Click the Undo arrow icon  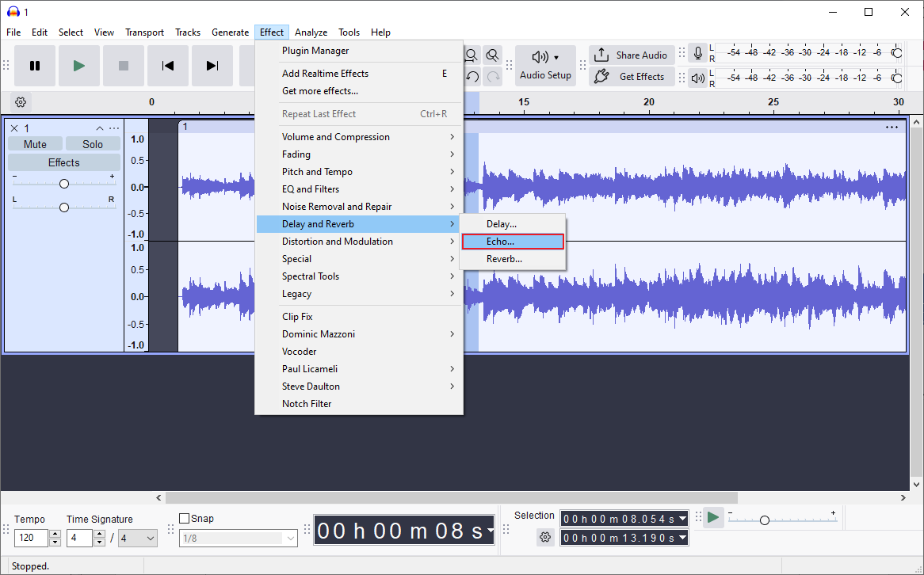(x=471, y=76)
